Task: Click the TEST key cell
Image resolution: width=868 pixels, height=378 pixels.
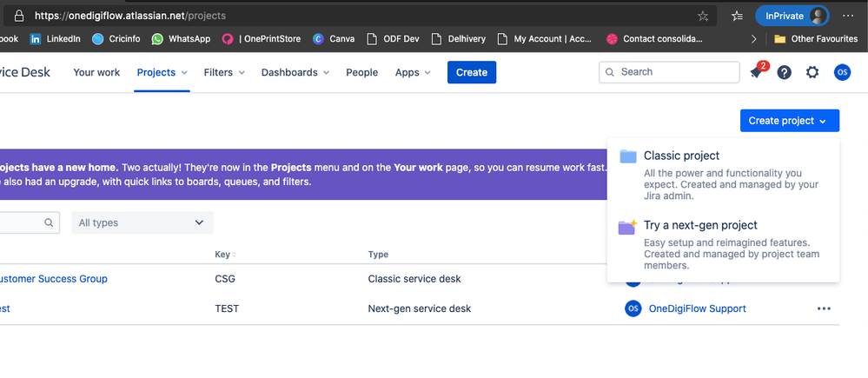Action: (x=227, y=308)
